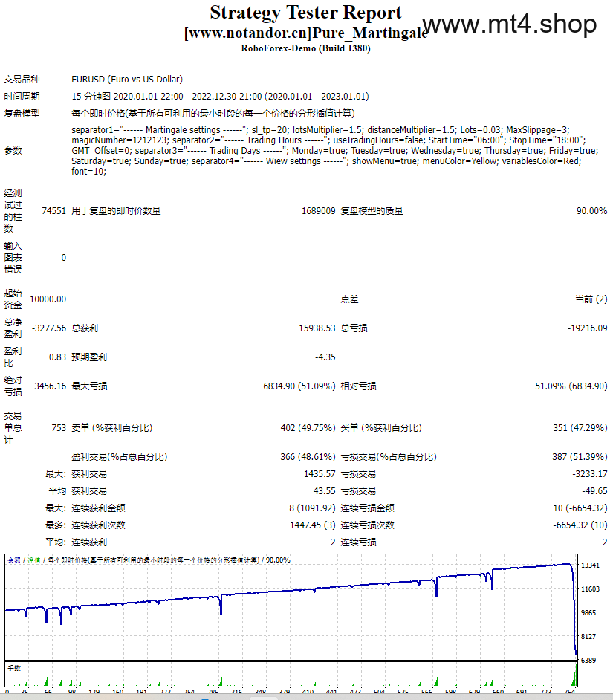Click largest loss trade value -3233.17
Viewport: 613px width, 700px height.
[590, 473]
